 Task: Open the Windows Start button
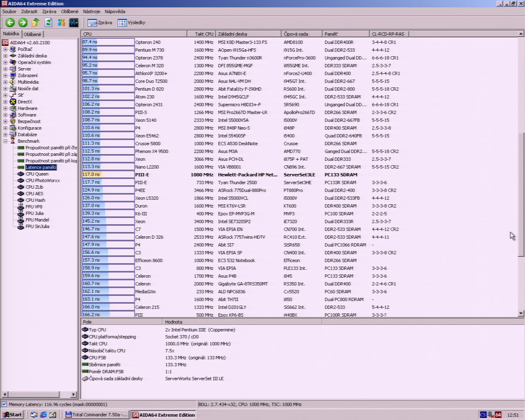[12, 415]
